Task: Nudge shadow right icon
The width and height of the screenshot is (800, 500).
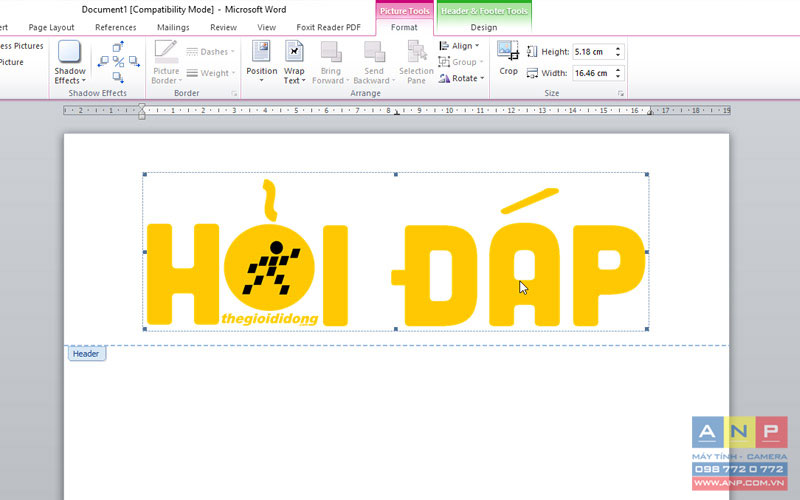Action: (134, 62)
